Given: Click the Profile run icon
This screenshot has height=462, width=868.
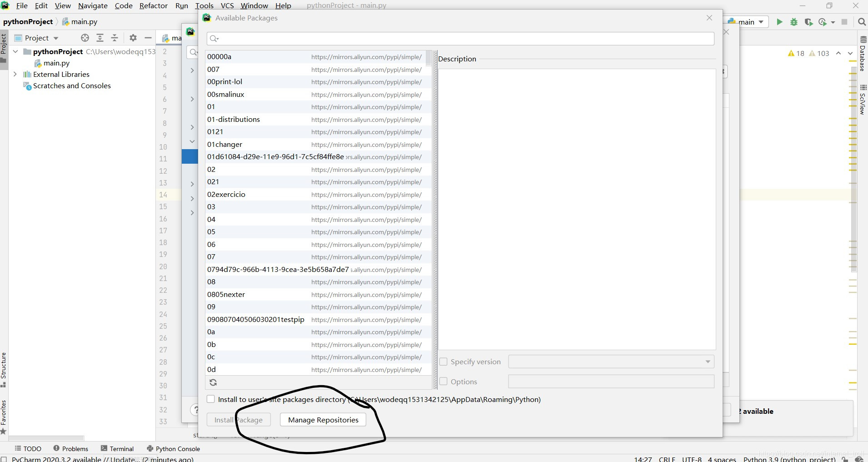Looking at the screenshot, I should pyautogui.click(x=823, y=22).
